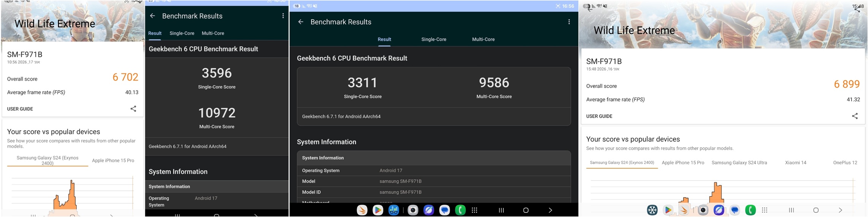Tap the recents button in the dark navigation bar

pos(501,210)
